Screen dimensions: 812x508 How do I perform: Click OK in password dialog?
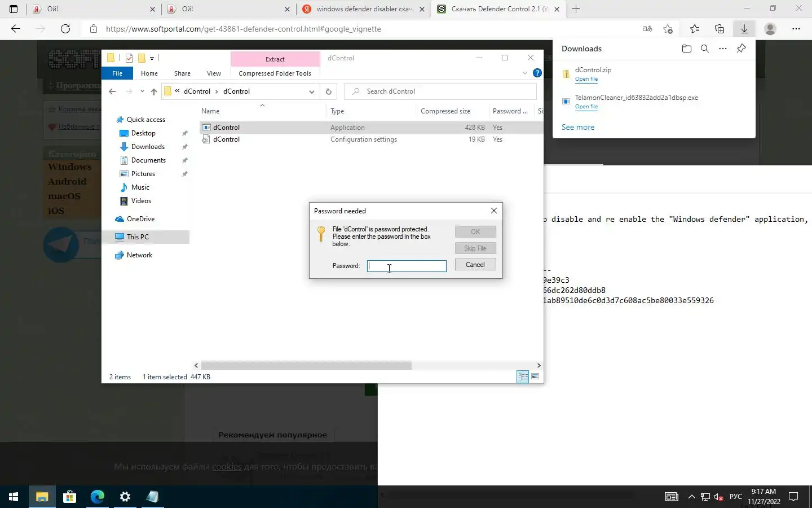click(475, 232)
